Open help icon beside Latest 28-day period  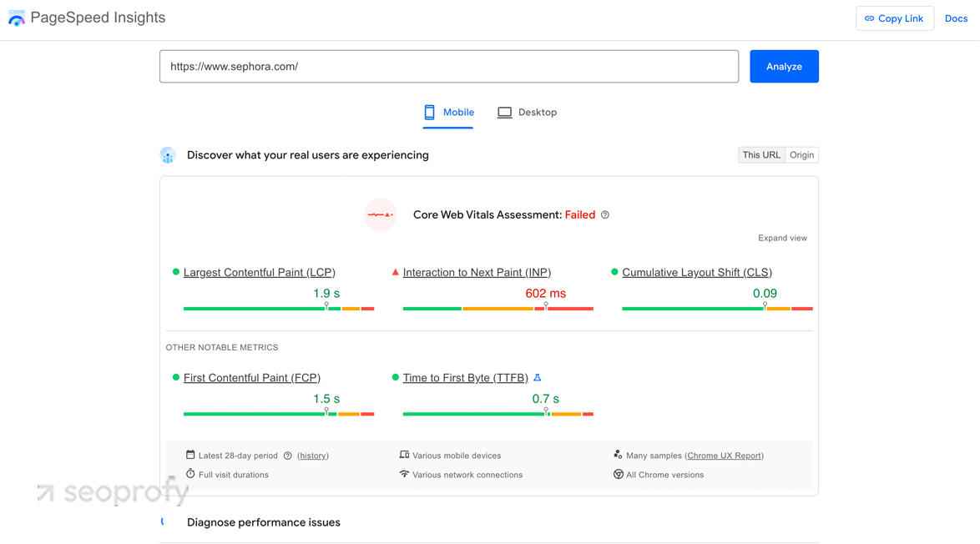(287, 456)
